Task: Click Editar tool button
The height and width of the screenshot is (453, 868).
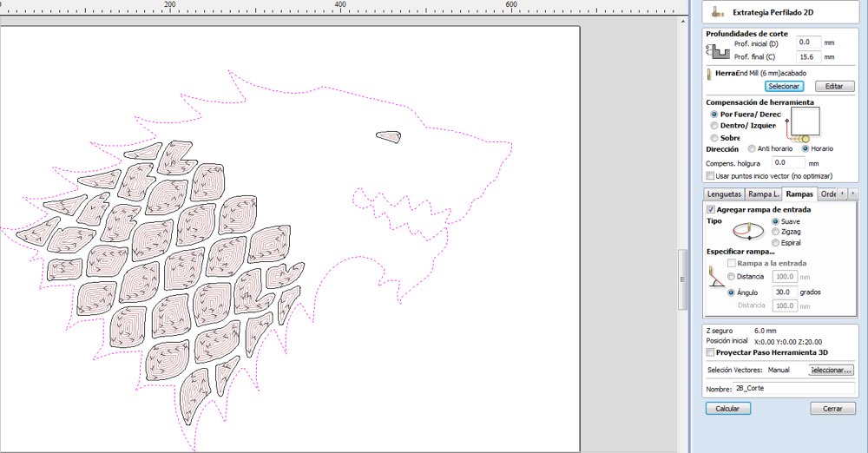Action: 833,87
